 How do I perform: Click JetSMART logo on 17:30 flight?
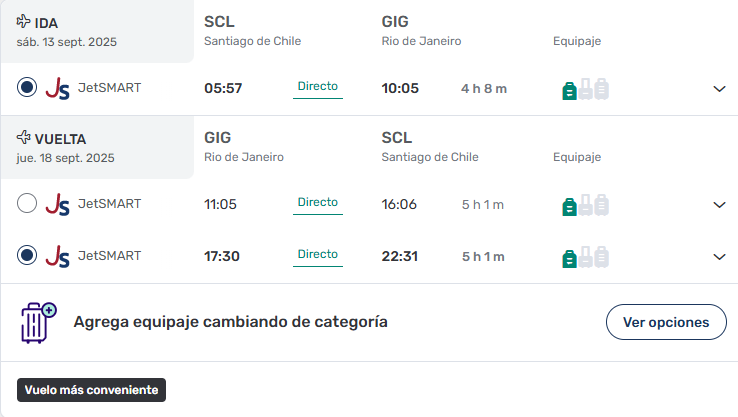coord(57,256)
